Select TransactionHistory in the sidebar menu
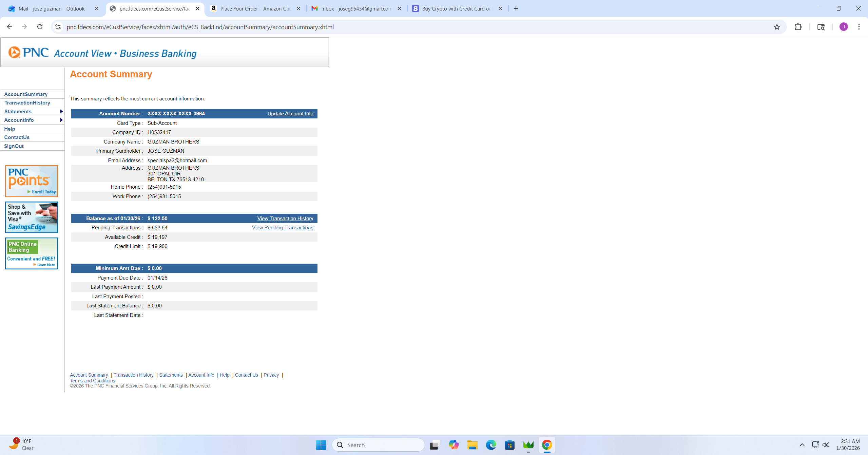This screenshot has width=868, height=455. 27,103
